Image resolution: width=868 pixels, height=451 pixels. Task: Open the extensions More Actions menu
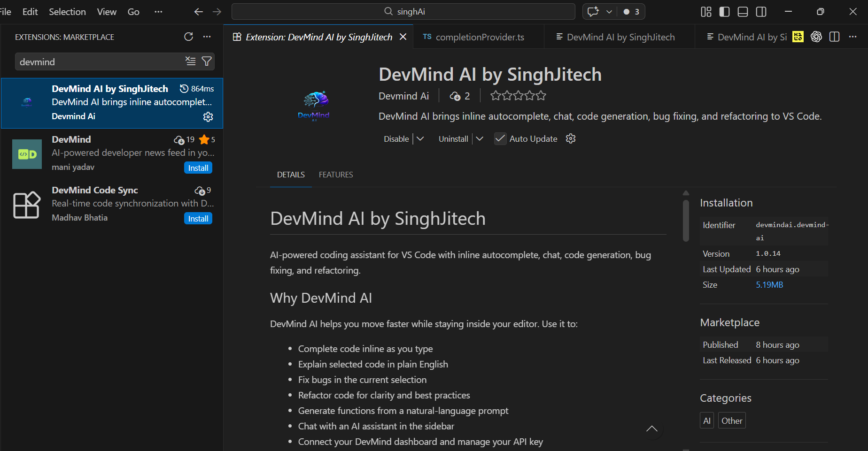coord(207,37)
